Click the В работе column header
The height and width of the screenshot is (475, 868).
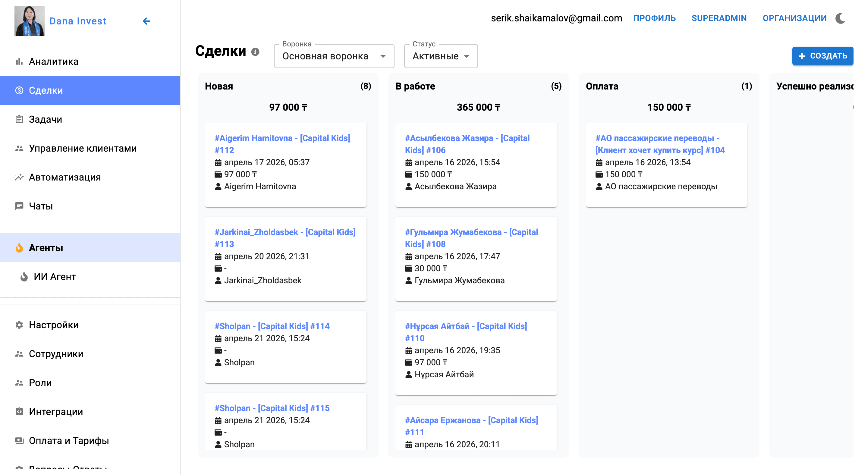tap(415, 86)
